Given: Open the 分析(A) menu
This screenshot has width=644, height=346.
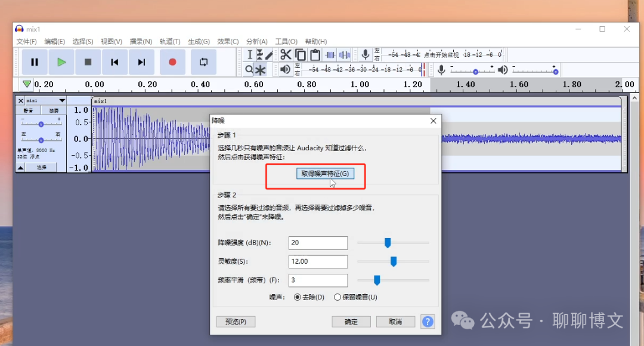Looking at the screenshot, I should point(256,41).
